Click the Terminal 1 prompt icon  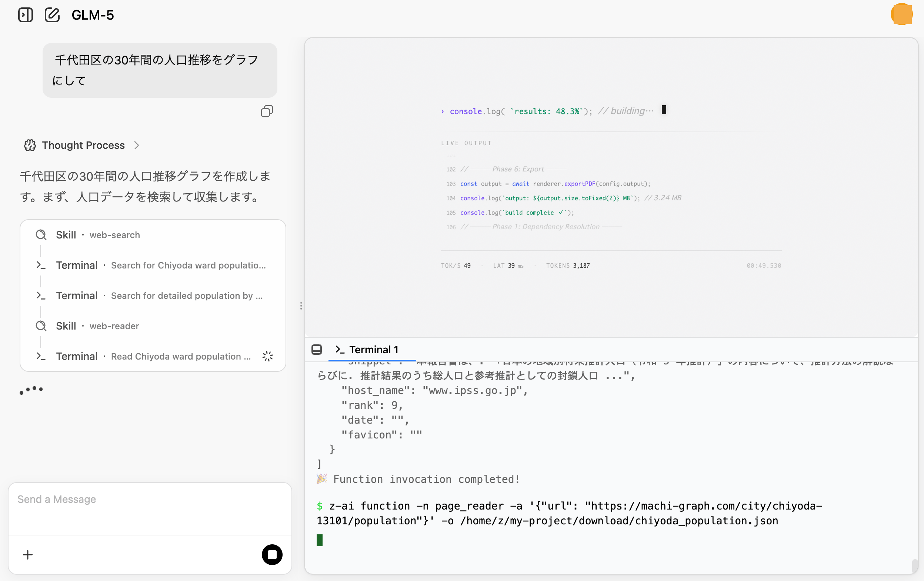pyautogui.click(x=340, y=350)
